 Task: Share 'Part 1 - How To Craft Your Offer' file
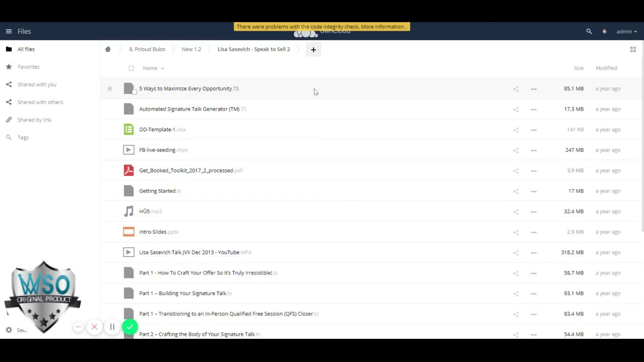tap(516, 273)
